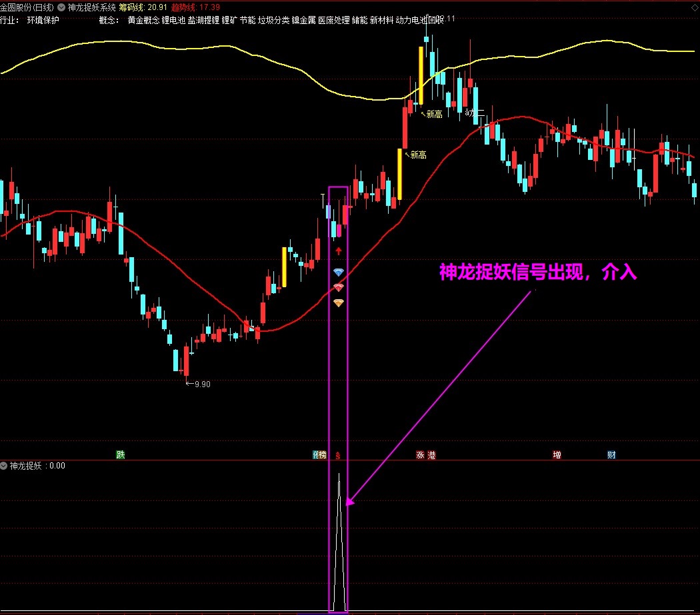Click the 增 event marker icon
700x615 pixels.
[557, 455]
